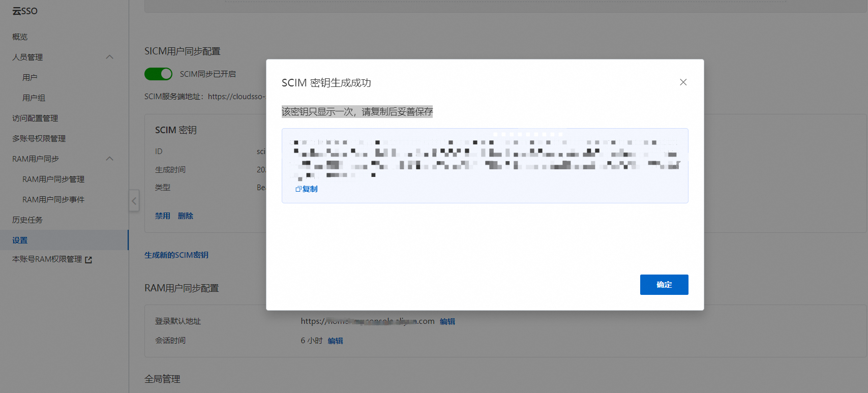Edit the 会话时间 setting
The height and width of the screenshot is (393, 868).
pos(336,341)
